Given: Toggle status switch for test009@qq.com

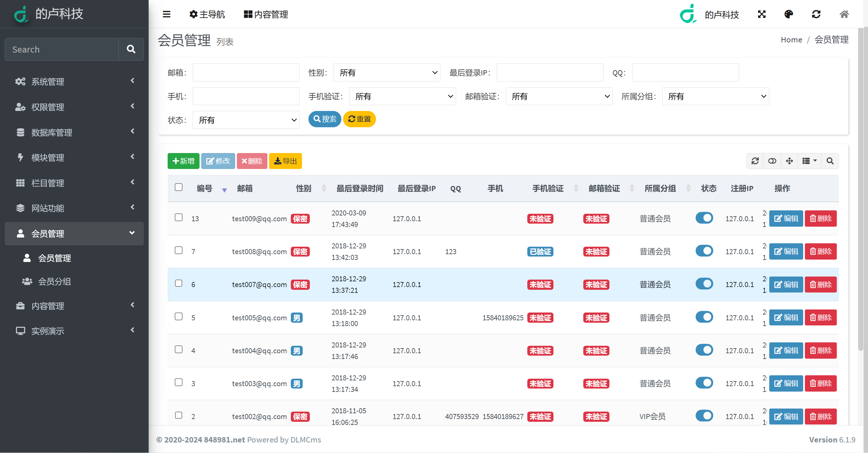Looking at the screenshot, I should click(704, 218).
